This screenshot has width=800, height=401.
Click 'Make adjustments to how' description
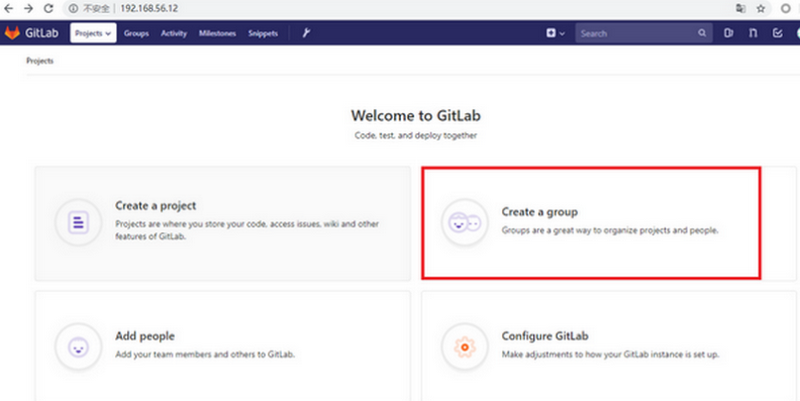(x=610, y=354)
